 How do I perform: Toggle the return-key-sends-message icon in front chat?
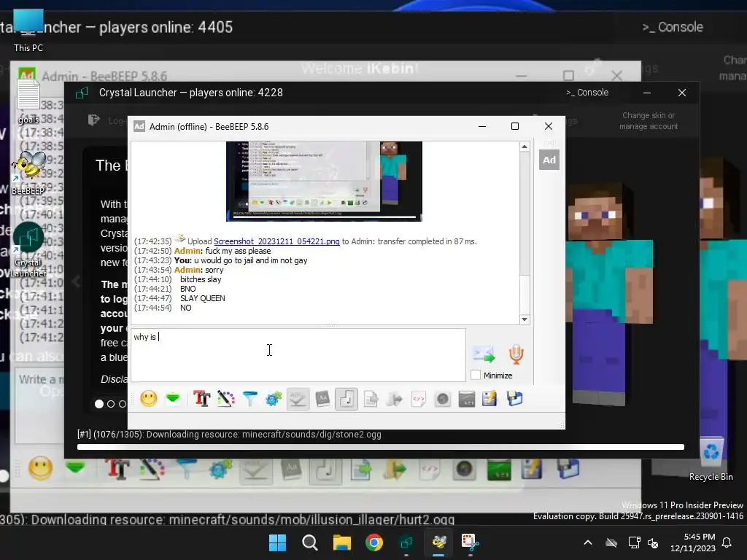(x=347, y=399)
